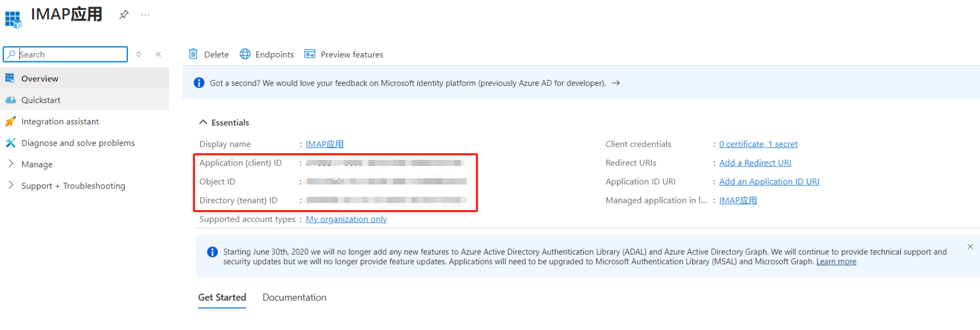Click the Microsoft identity platform feedback message
Screen dimensions: 980x330
pyautogui.click(x=408, y=83)
